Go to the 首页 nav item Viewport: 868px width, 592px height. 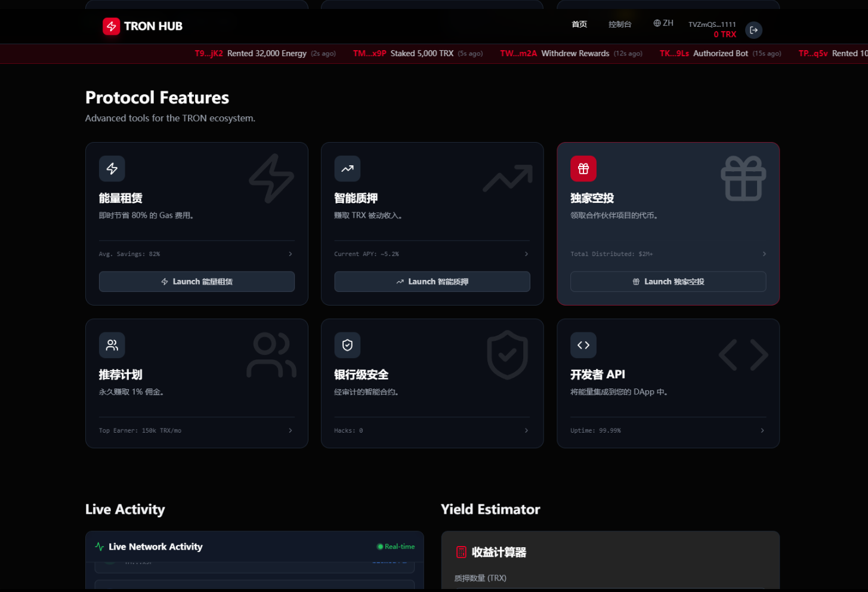click(579, 24)
